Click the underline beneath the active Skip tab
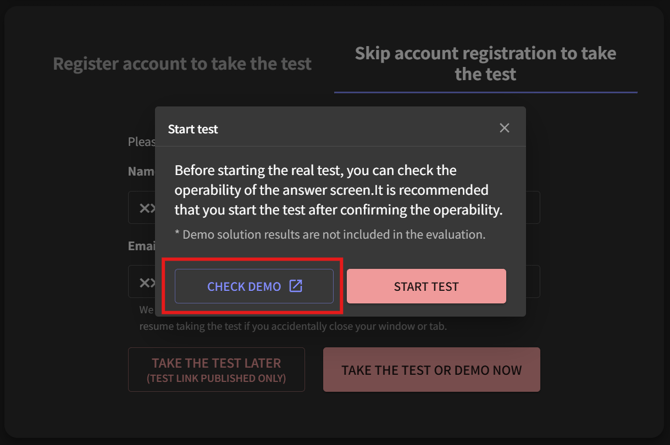Image resolution: width=670 pixels, height=445 pixels. pos(485,92)
